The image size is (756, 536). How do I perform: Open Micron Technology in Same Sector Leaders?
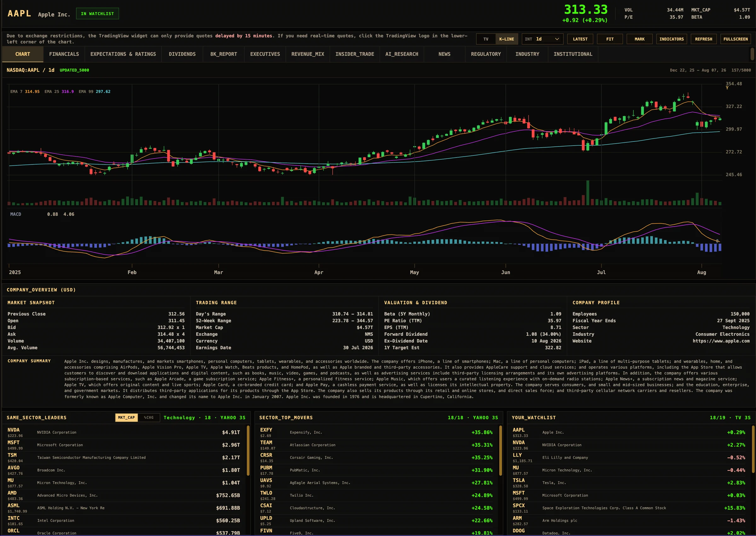pyautogui.click(x=124, y=482)
